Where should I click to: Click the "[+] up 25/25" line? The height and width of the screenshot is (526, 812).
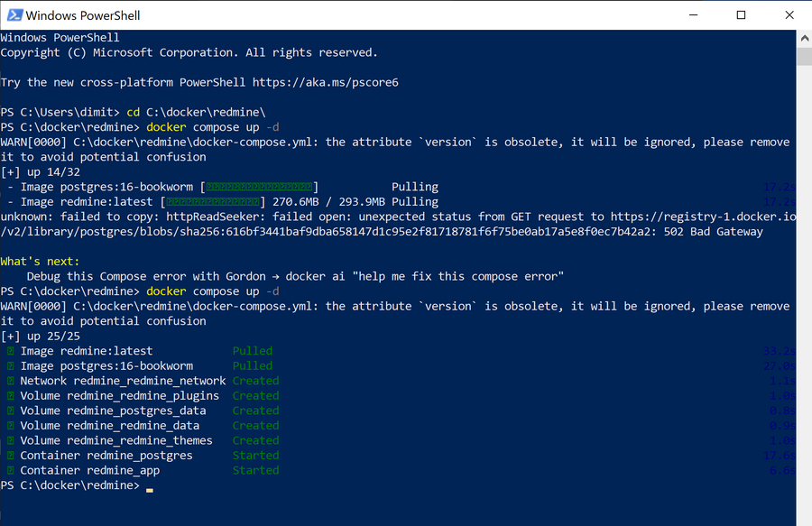[41, 337]
